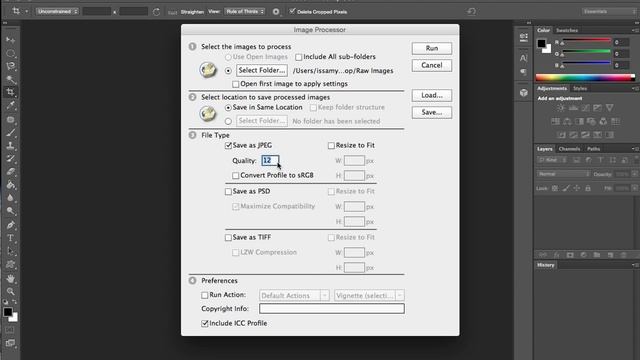Click the Run button
640x360 pixels.
click(432, 49)
